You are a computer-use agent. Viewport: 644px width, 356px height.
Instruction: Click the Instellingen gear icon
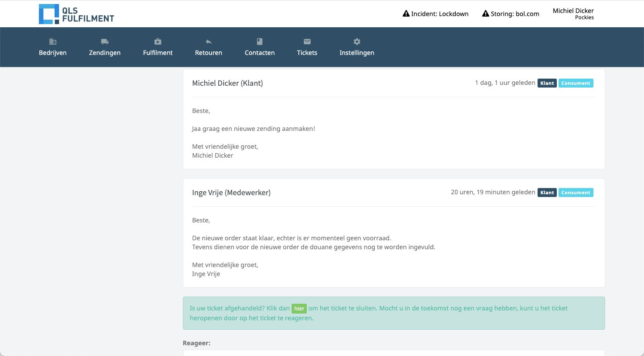pyautogui.click(x=357, y=42)
